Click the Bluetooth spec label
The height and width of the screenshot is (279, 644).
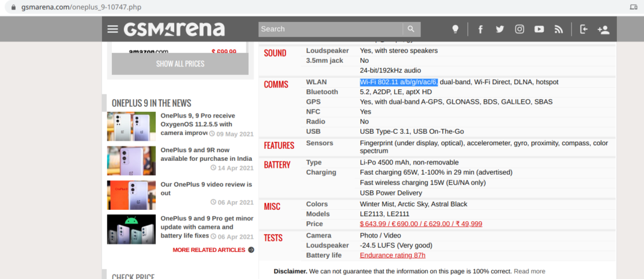[x=322, y=92]
